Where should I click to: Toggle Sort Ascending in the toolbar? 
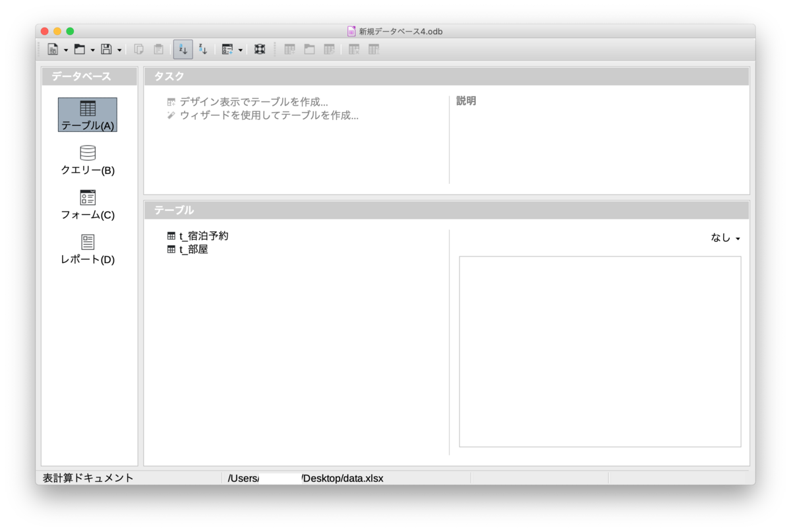pos(183,49)
